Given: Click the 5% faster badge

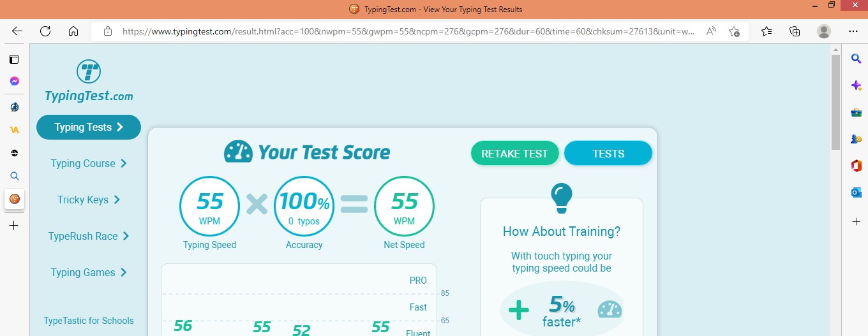Looking at the screenshot, I should (x=562, y=309).
